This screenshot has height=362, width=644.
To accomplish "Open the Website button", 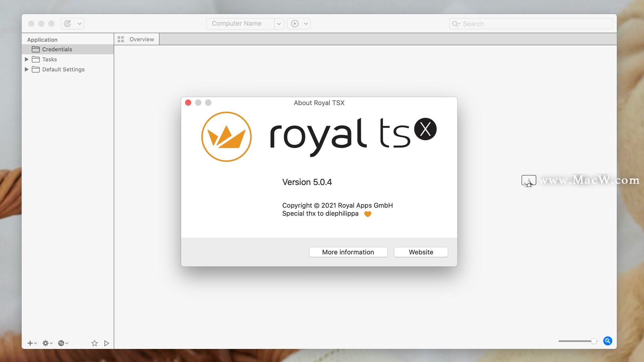I will point(421,252).
